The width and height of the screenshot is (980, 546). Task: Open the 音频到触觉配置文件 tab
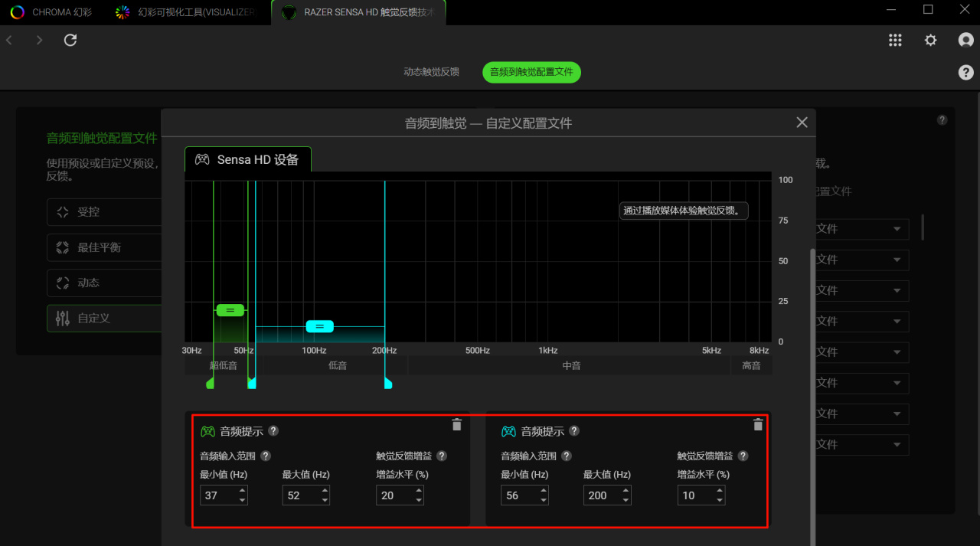[x=531, y=72]
